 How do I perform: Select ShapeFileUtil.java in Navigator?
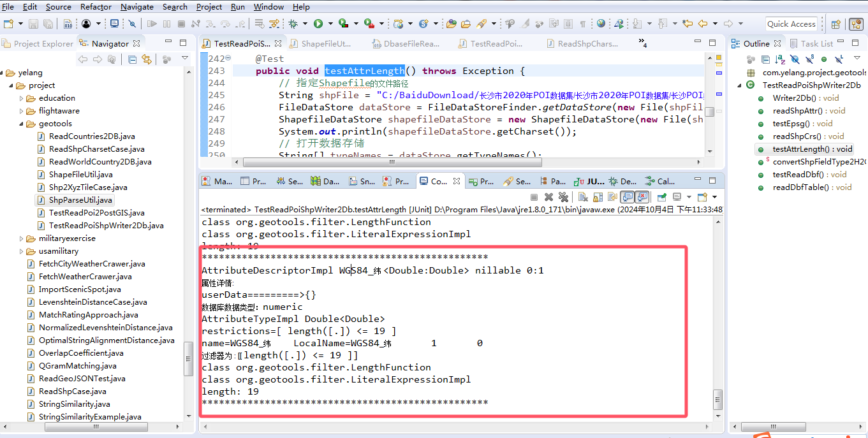75,175
